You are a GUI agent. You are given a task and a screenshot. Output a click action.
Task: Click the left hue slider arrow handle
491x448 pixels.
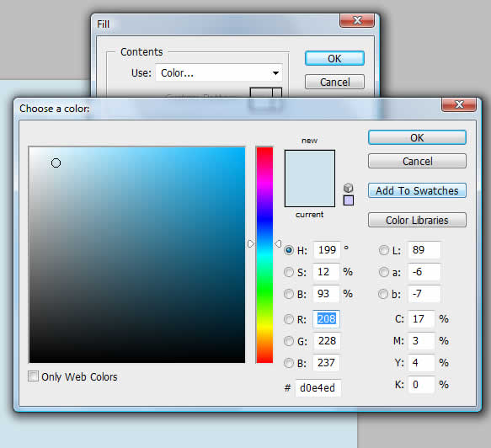pyautogui.click(x=251, y=244)
